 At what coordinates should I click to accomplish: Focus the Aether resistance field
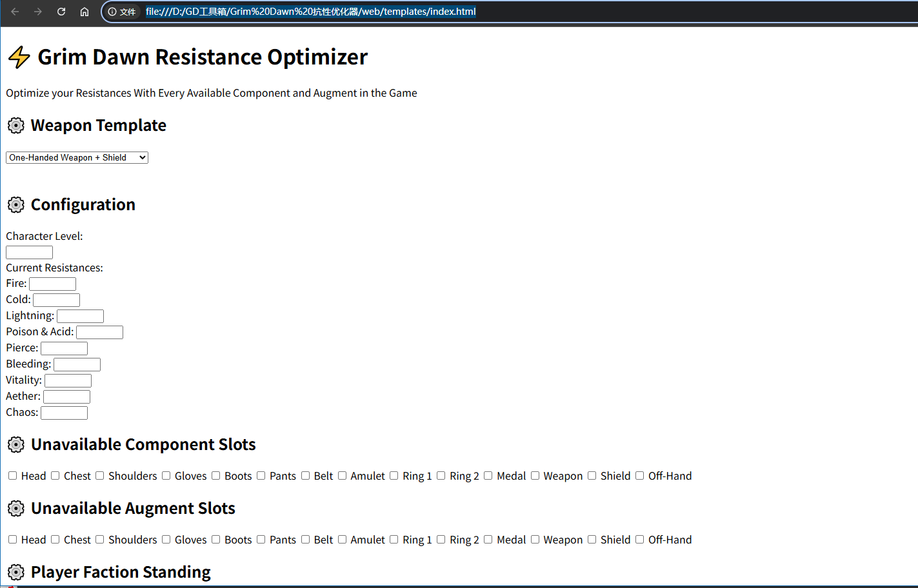point(66,397)
